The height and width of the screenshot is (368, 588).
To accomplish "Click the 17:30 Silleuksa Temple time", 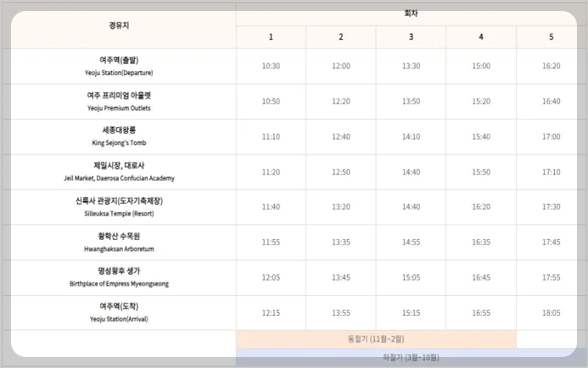I will (x=551, y=207).
